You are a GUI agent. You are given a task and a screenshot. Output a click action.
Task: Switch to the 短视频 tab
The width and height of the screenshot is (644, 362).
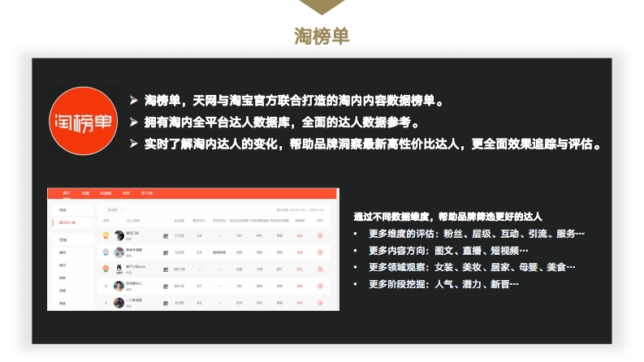tap(106, 193)
